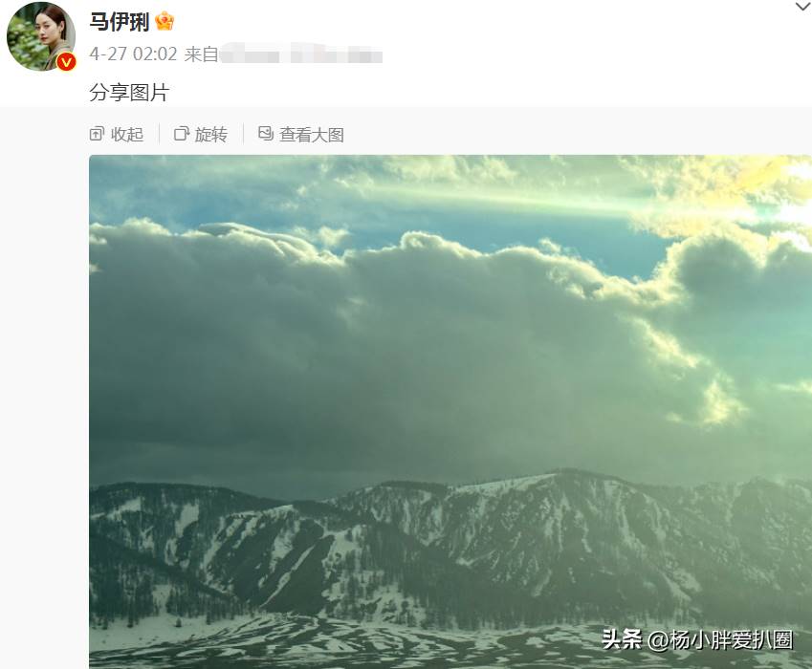The image size is (812, 669).
Task: Click the 旋转 rotate icon
Action: (x=182, y=134)
